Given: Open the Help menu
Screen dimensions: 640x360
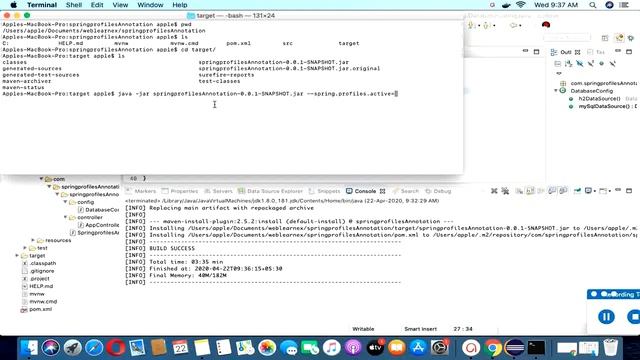Looking at the screenshot, I should (x=180, y=5).
